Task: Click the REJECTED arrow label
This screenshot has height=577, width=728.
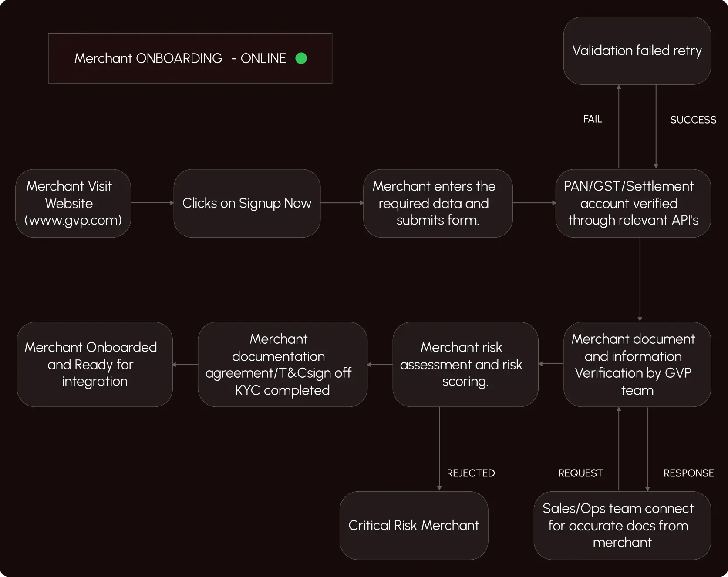Action: point(471,473)
